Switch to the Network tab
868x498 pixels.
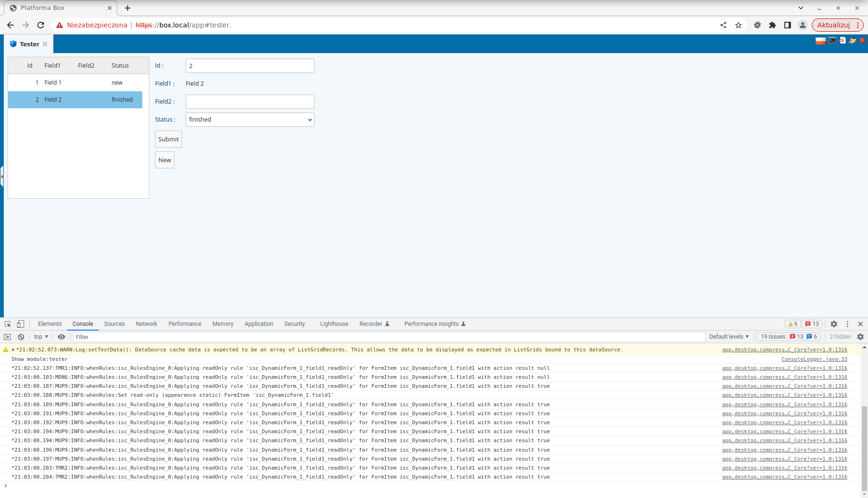(x=146, y=324)
